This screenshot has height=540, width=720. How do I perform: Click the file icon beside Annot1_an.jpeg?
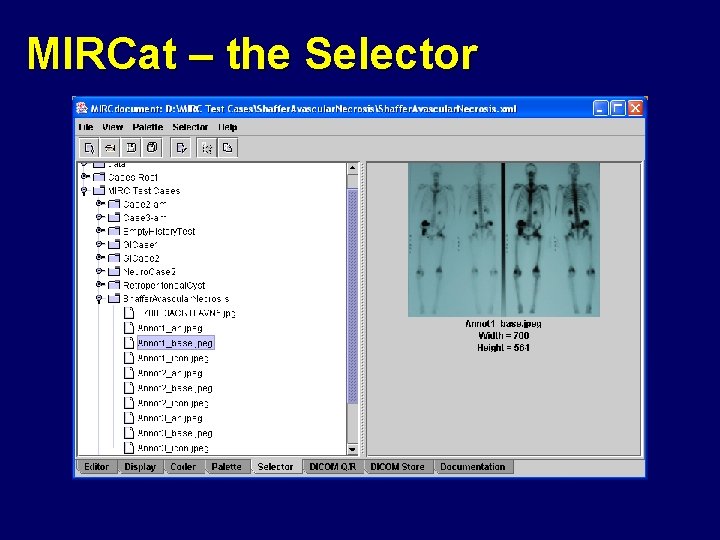pyautogui.click(x=129, y=328)
